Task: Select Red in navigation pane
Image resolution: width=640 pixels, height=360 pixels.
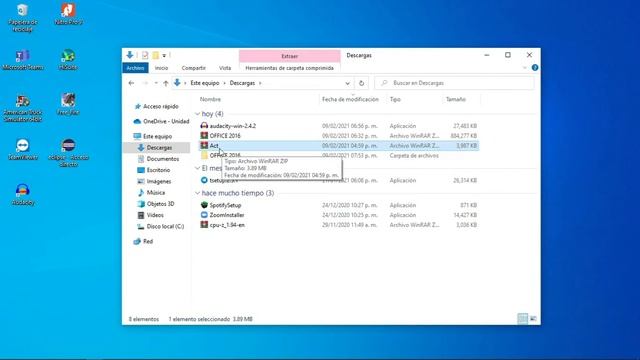Action: (x=143, y=241)
